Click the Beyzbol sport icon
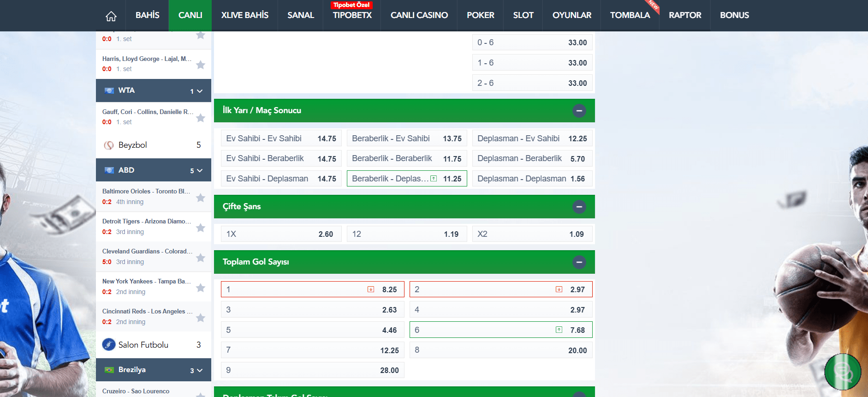 [109, 145]
